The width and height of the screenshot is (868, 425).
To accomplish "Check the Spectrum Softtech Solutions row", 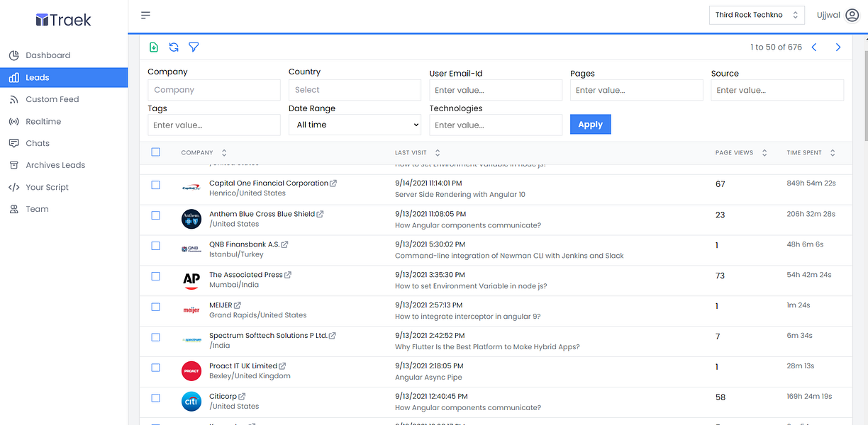I will point(156,337).
